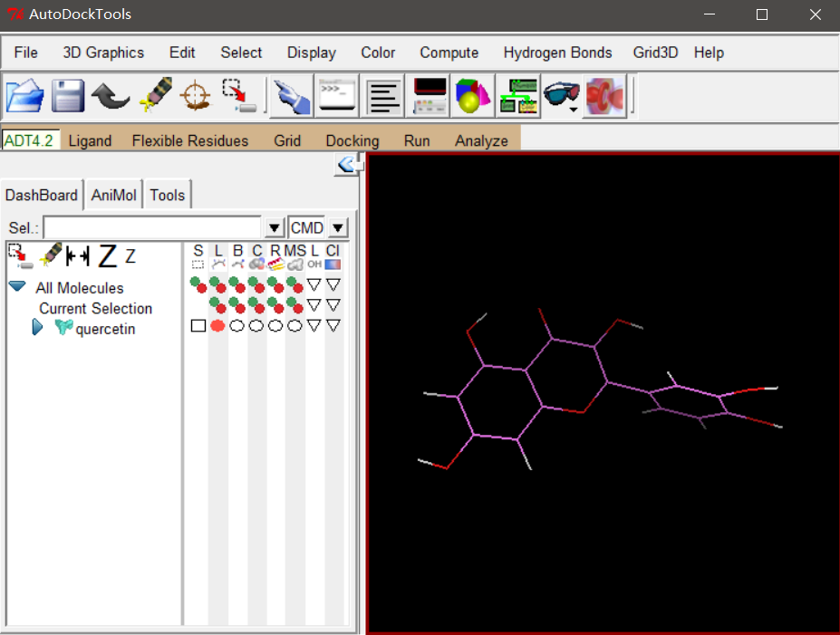Viewport: 840px width, 635px height.
Task: Click the colored 3D shapes geometry icon
Action: [x=472, y=96]
